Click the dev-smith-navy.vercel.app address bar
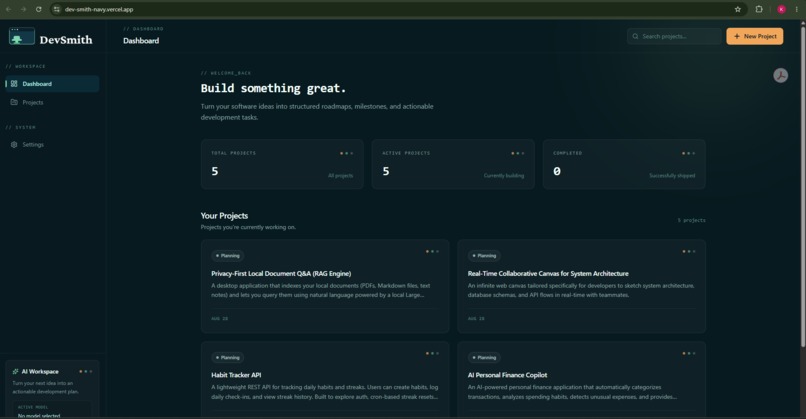 pyautogui.click(x=398, y=9)
